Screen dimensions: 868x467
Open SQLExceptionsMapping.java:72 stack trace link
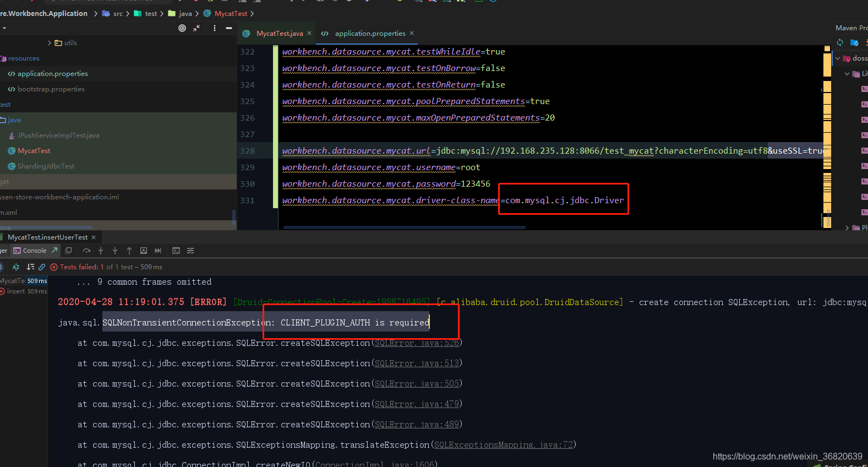[504, 445]
